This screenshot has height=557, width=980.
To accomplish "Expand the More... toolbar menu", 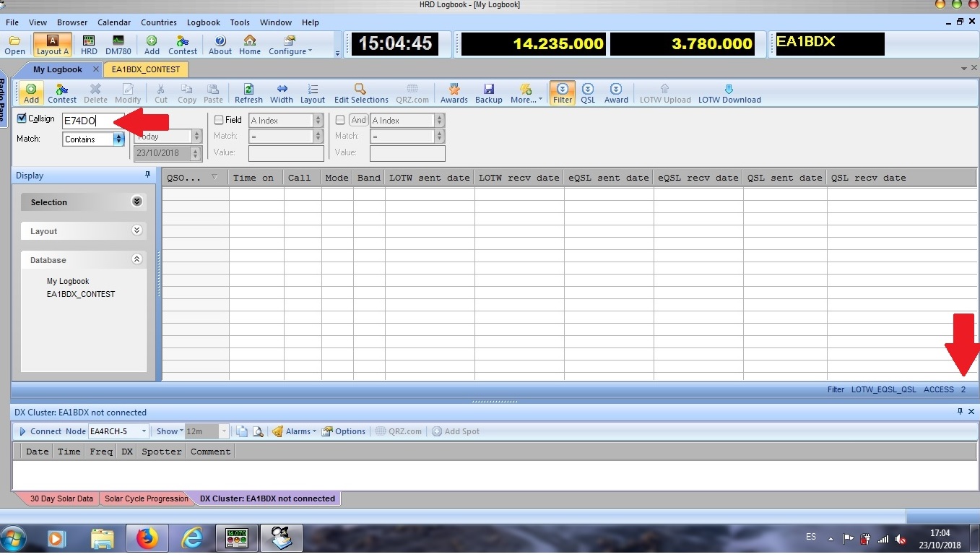I will 526,94.
